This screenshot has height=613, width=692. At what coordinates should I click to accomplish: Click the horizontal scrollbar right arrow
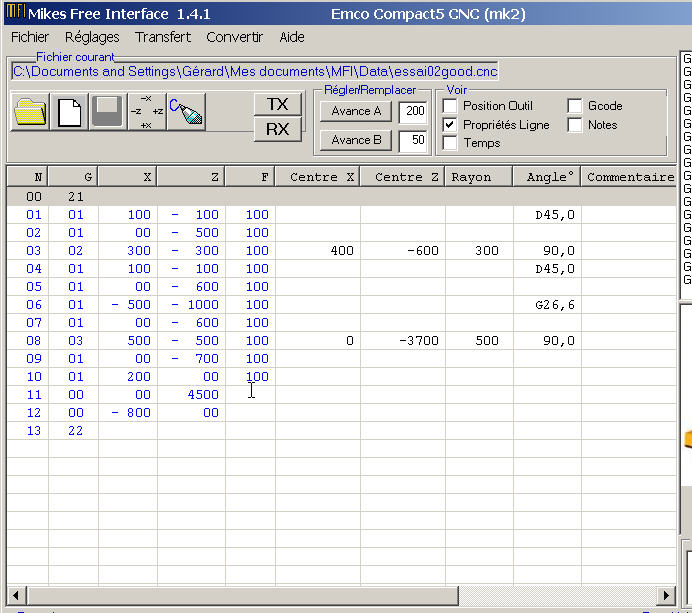pyautogui.click(x=667, y=594)
